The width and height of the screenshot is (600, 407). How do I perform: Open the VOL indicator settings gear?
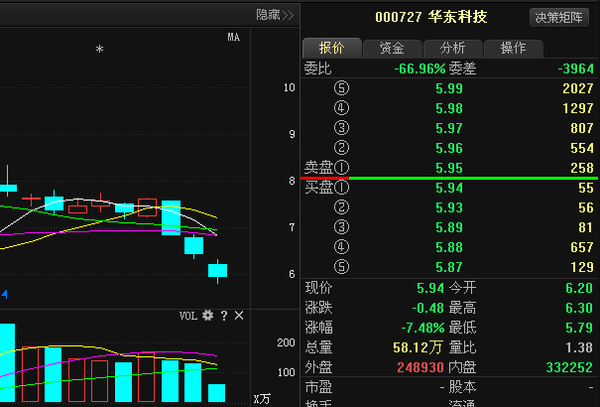208,316
